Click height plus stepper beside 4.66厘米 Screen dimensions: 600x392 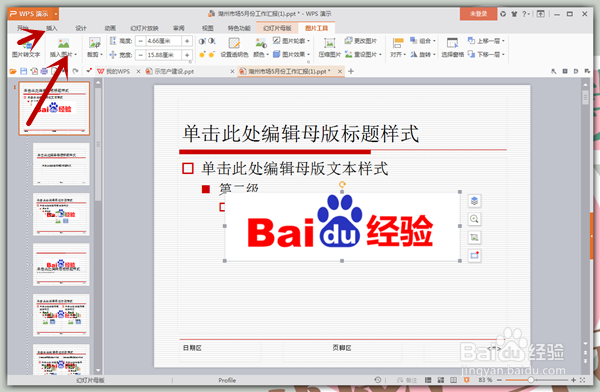[187, 41]
